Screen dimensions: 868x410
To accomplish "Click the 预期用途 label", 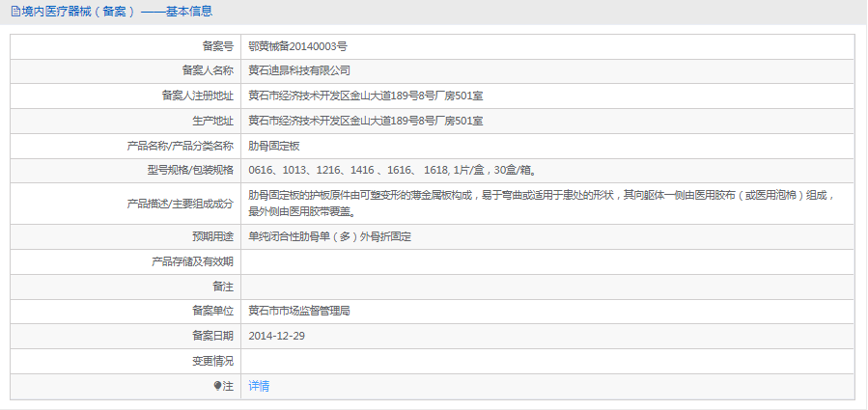I will tap(213, 236).
